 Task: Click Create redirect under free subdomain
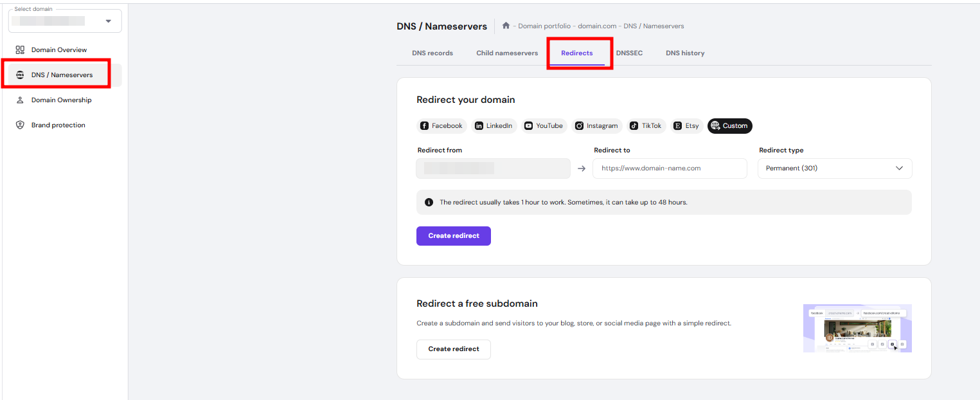pyautogui.click(x=453, y=349)
